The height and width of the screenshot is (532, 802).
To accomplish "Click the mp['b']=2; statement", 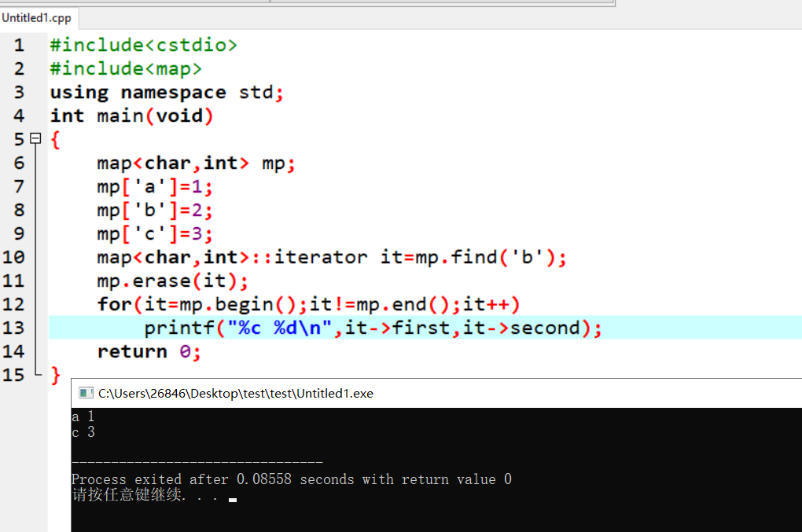I will (x=155, y=210).
